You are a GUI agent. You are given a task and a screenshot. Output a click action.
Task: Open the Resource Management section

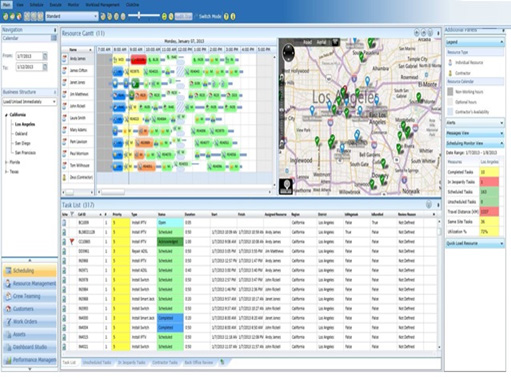point(29,283)
